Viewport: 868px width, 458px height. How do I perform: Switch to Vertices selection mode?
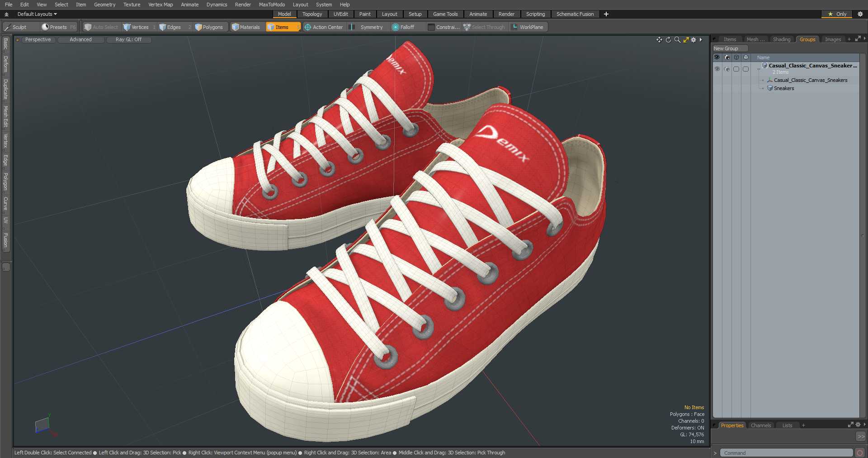pyautogui.click(x=139, y=27)
